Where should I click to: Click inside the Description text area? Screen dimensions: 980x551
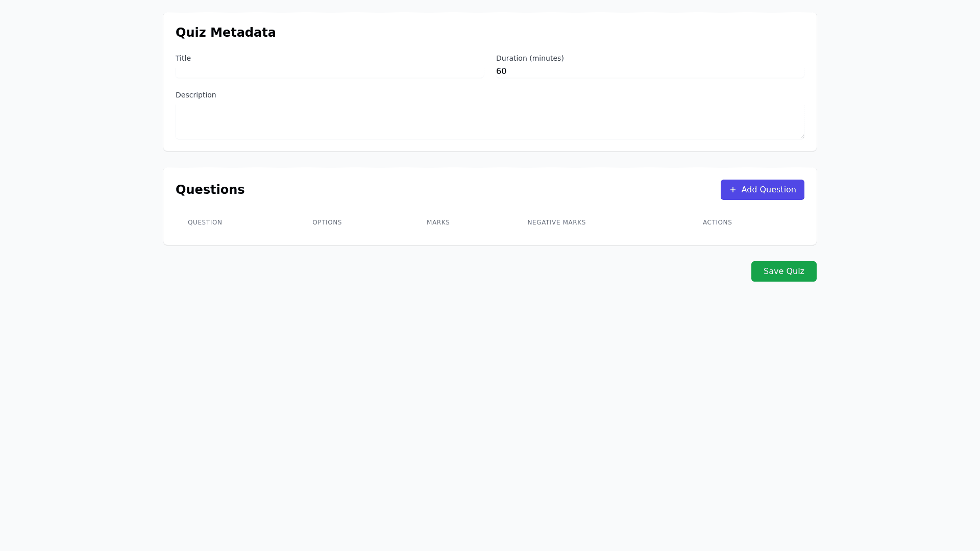coord(489,121)
